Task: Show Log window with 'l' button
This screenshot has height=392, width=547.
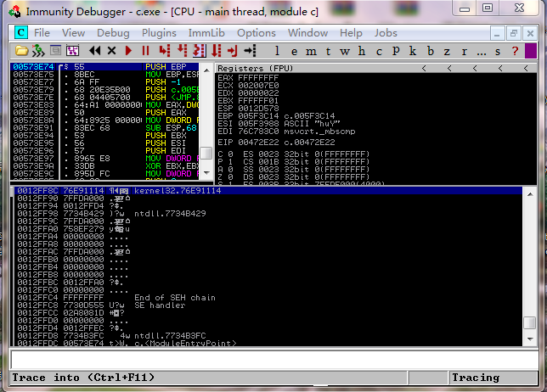Action: (x=277, y=51)
